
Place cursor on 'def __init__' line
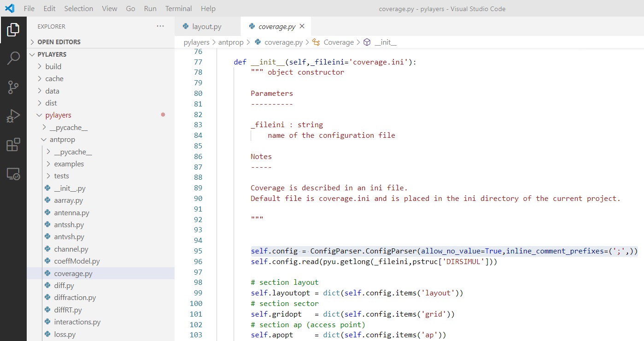(x=325, y=62)
